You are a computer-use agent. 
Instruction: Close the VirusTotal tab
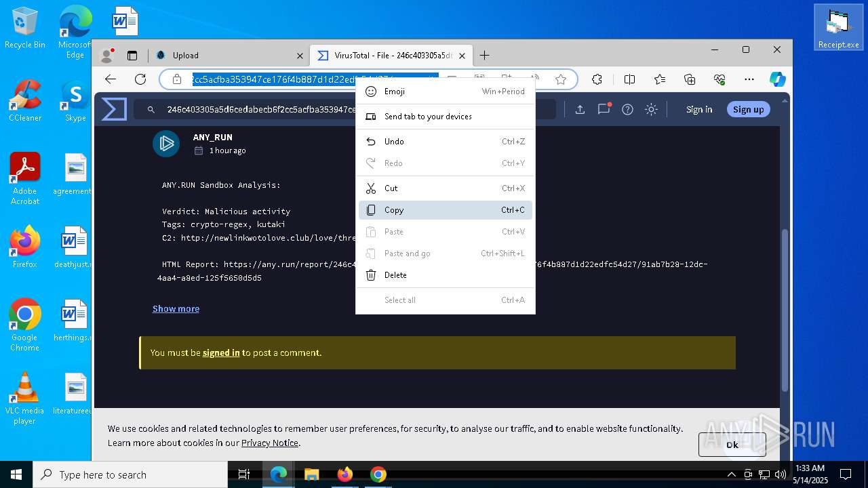(x=462, y=56)
